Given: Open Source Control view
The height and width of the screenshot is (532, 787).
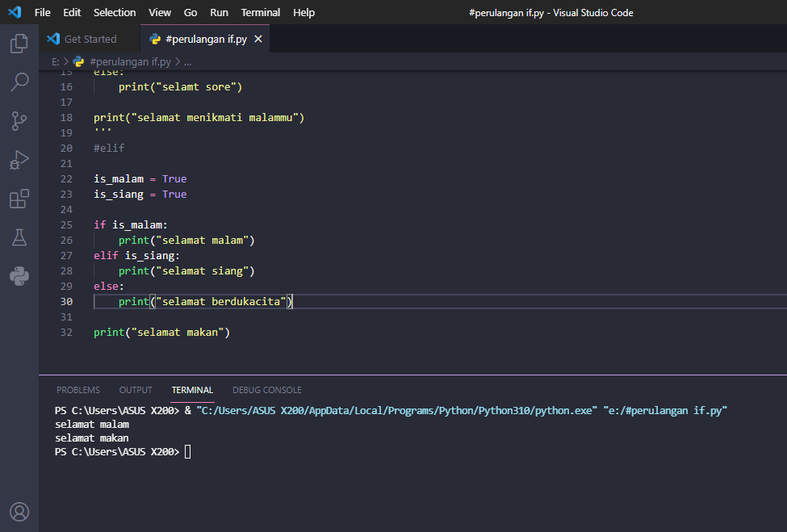Looking at the screenshot, I should (19, 121).
